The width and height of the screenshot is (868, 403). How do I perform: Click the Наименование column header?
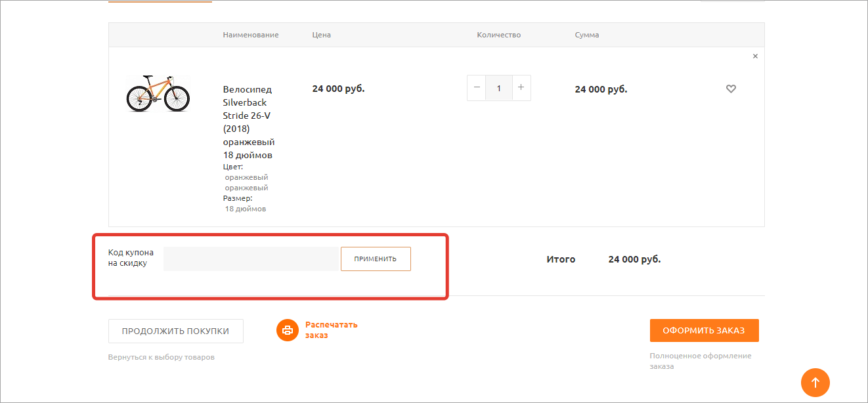click(250, 35)
